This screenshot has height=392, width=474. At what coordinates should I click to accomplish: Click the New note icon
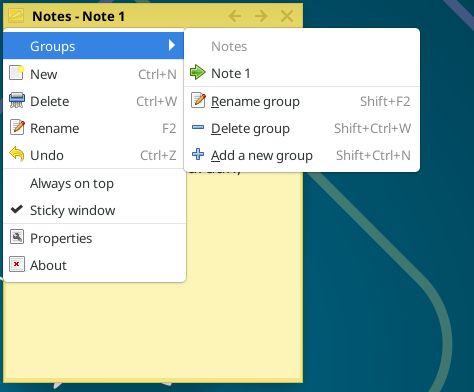coord(17,73)
